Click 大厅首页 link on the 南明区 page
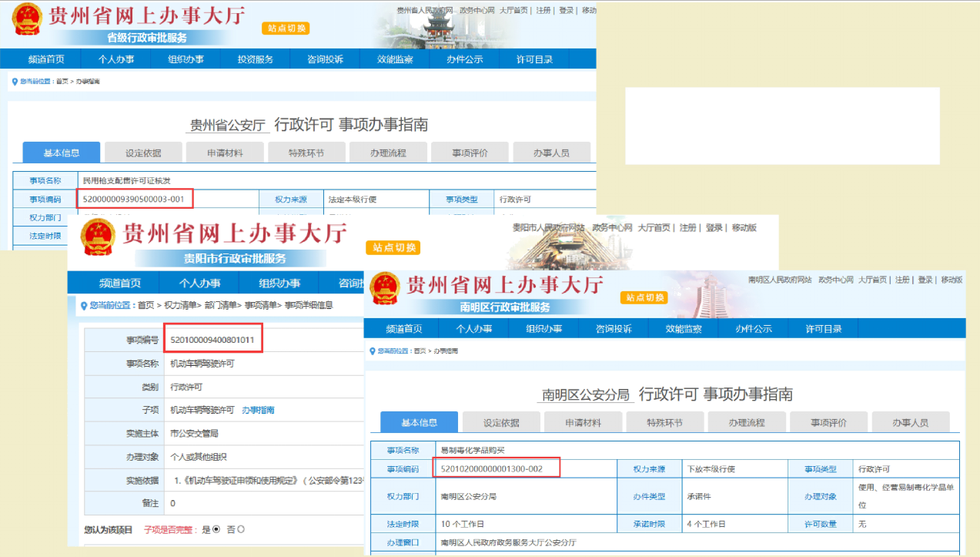This screenshot has width=980, height=557. coord(874,280)
